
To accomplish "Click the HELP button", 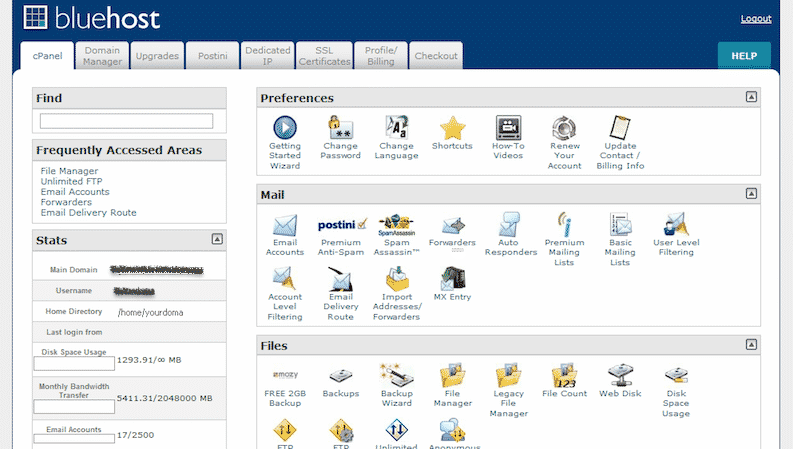I will tap(744, 56).
